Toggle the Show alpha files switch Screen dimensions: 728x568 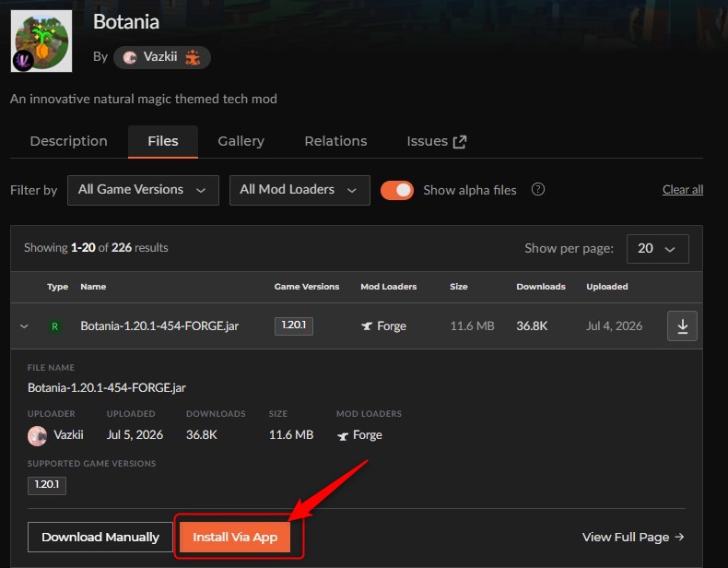coord(397,191)
